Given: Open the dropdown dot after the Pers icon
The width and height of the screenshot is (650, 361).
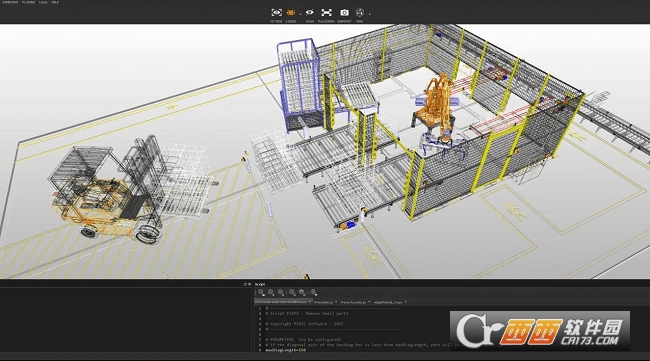Looking at the screenshot, I should (369, 14).
